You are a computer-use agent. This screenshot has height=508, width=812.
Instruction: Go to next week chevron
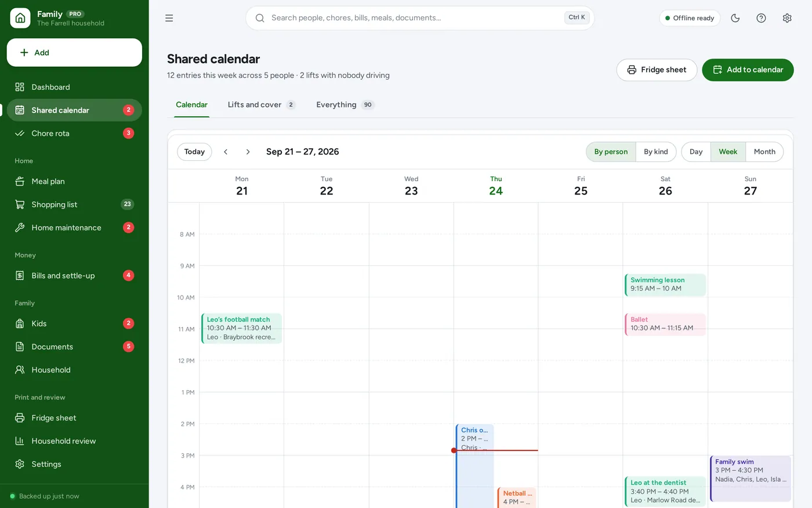[x=248, y=152]
